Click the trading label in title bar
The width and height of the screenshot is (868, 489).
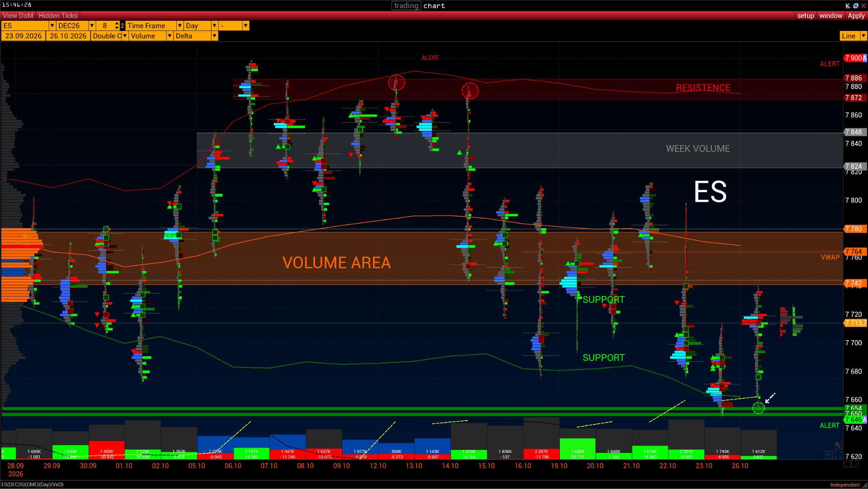(406, 6)
